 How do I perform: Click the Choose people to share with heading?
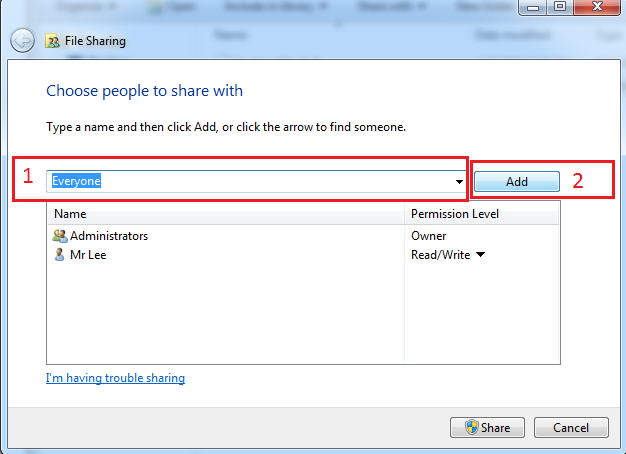coord(144,91)
